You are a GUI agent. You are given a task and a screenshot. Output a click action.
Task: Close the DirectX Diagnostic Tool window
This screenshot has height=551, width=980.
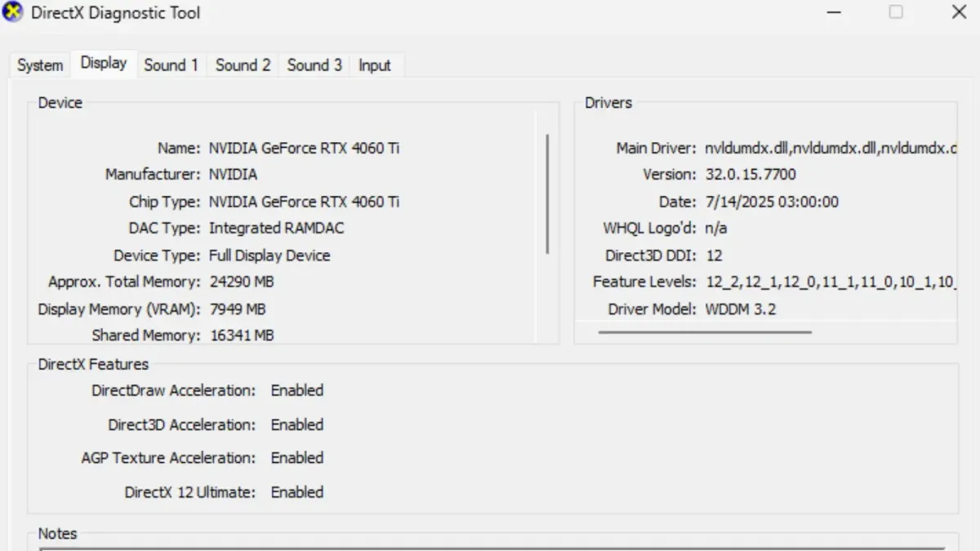click(x=959, y=13)
